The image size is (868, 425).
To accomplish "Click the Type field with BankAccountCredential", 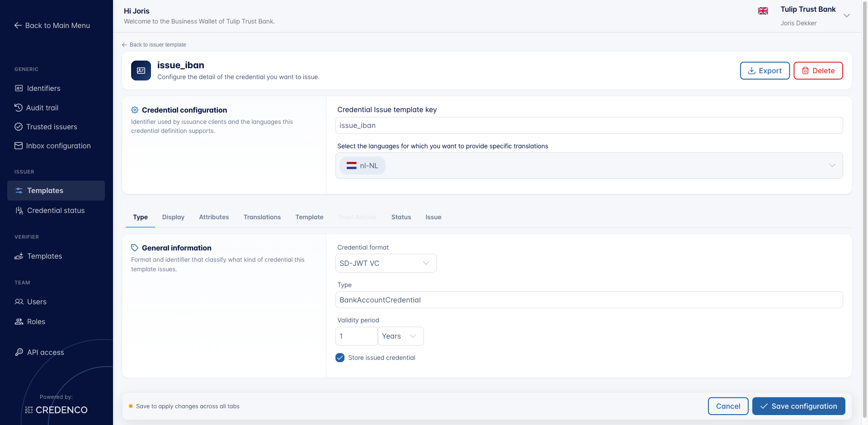I will [x=589, y=300].
